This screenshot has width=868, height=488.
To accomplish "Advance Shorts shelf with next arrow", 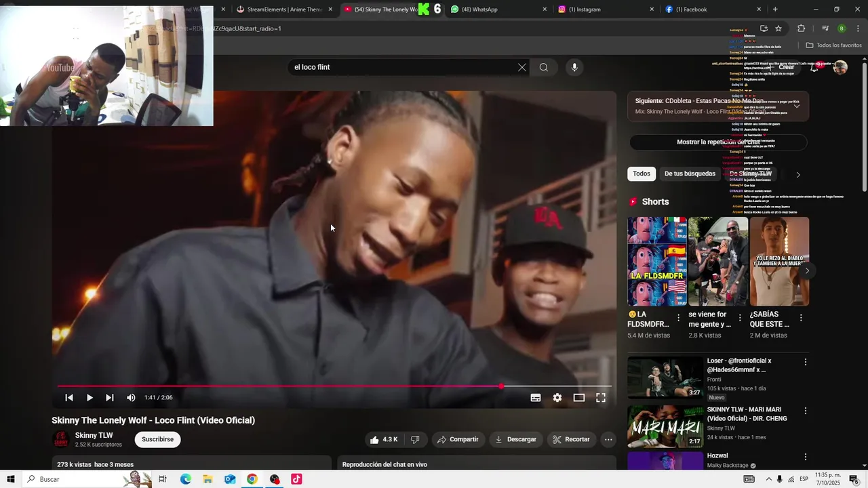I will point(807,270).
